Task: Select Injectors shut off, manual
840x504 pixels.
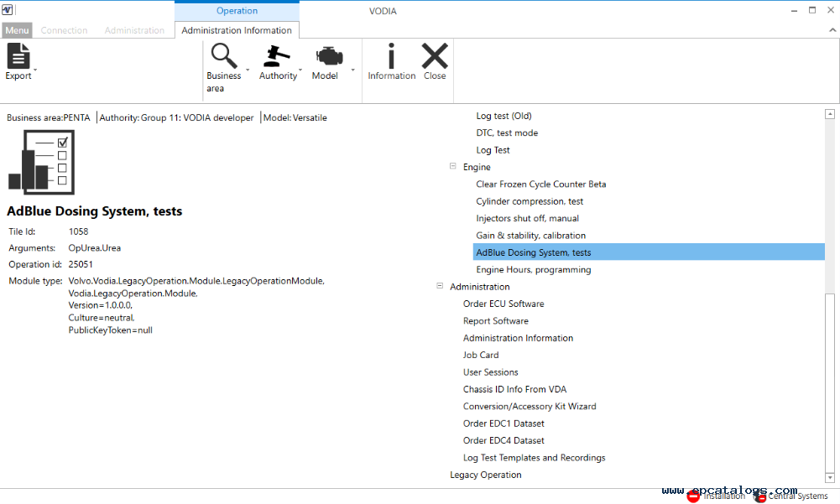Action: (x=527, y=219)
